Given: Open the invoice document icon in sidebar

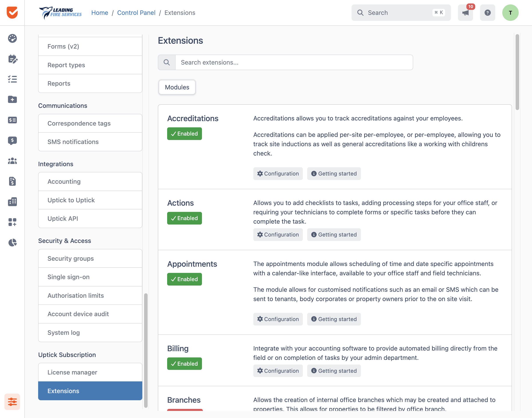Looking at the screenshot, I should 12,181.
